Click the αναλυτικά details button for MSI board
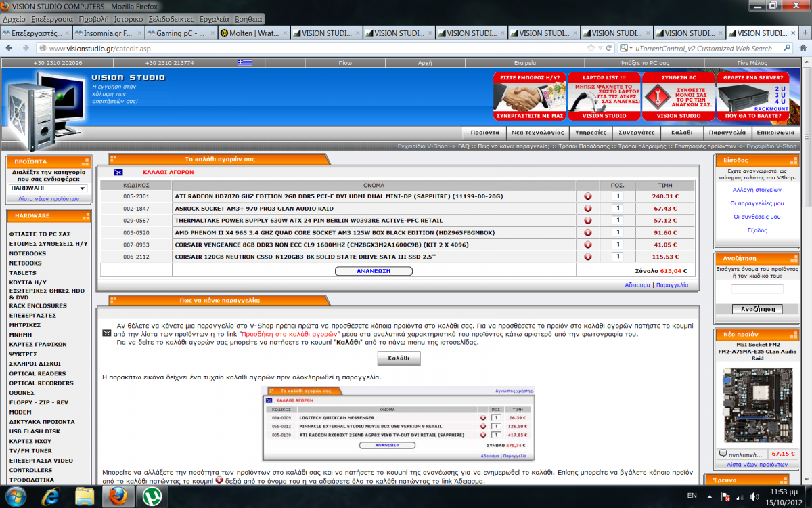Viewport: 812px width, 508px height. click(742, 454)
